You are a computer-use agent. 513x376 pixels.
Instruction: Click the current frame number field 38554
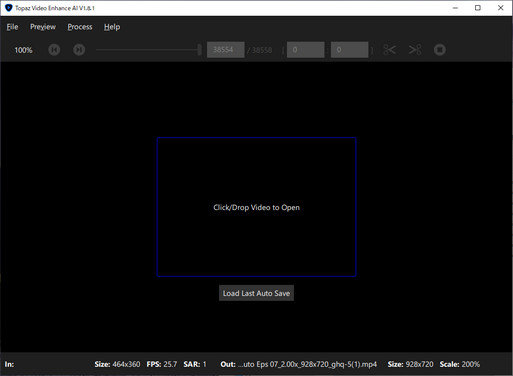226,50
